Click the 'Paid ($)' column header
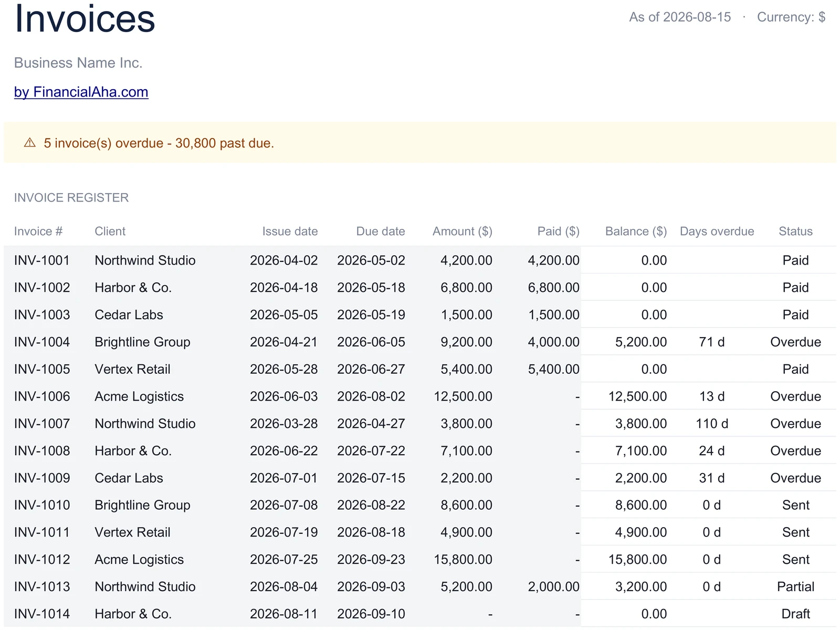This screenshot has height=631, width=840. pyautogui.click(x=559, y=232)
